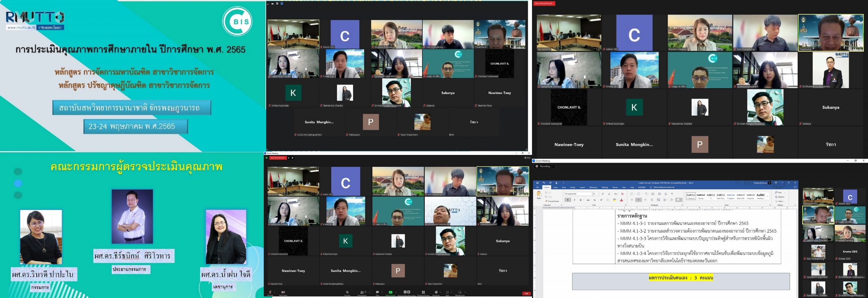Image resolution: width=868 pixels, height=298 pixels.
Task: Open the font size dropdown in Word
Action: 598,194
